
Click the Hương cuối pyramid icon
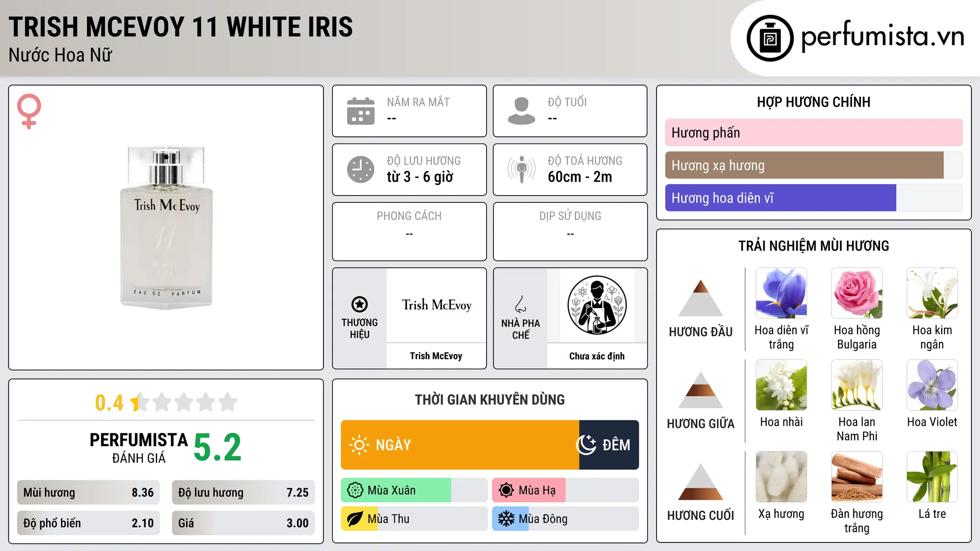[x=701, y=481]
